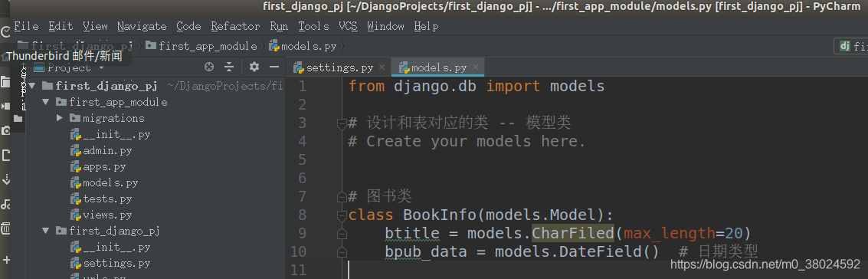Open the Window menu
The image size is (868, 279).
tap(385, 26)
